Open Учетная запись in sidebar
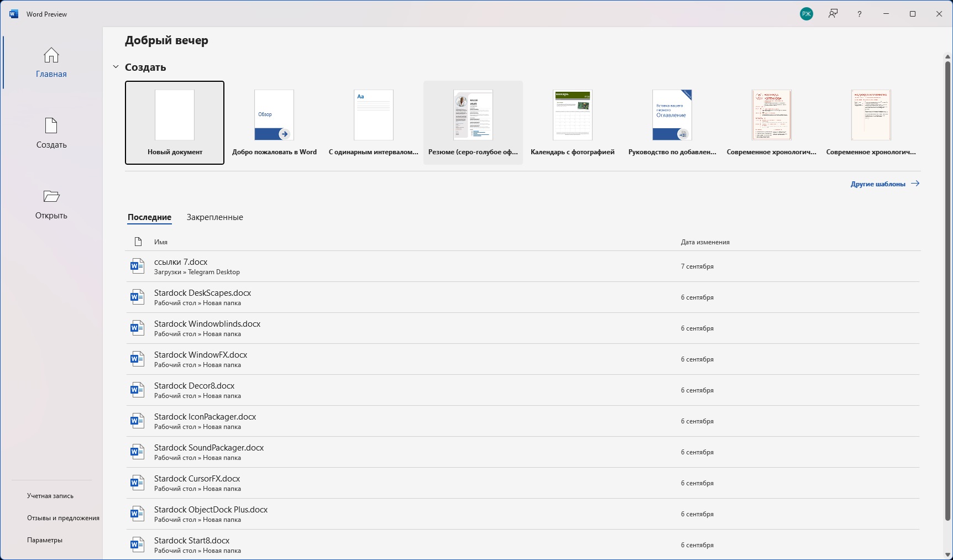Viewport: 953px width, 560px height. pos(50,496)
